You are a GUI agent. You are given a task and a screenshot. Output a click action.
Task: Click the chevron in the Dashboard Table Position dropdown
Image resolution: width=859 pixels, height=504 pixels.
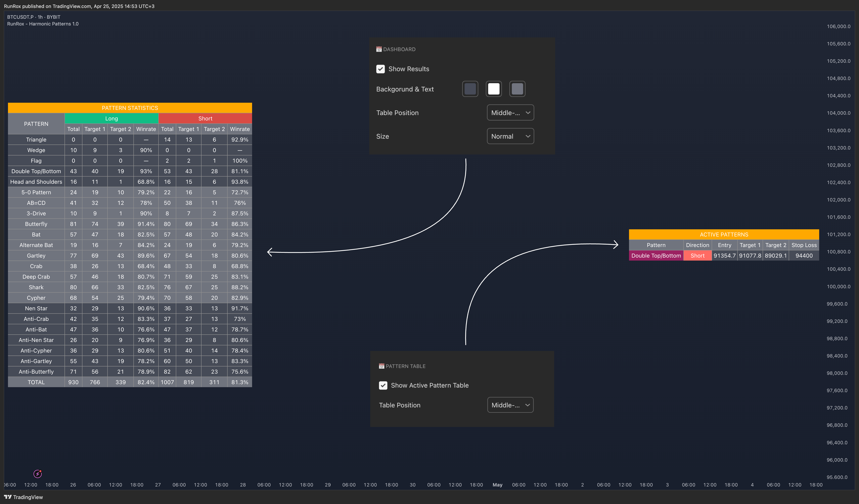click(x=528, y=113)
